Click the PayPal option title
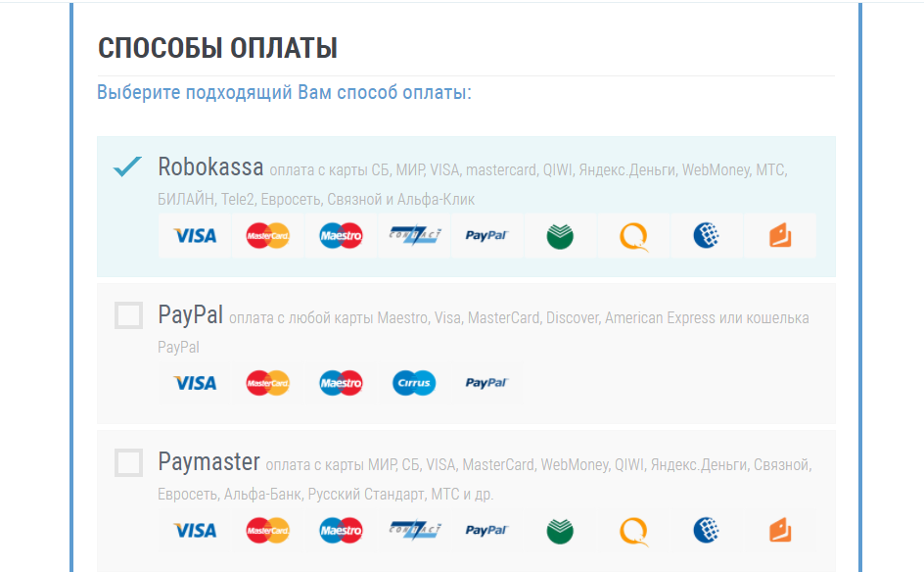Screen dimensions: 924x572 click(x=190, y=315)
